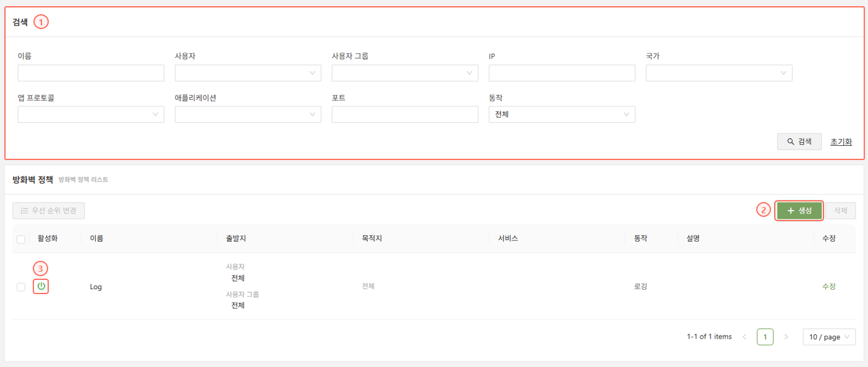Click the 초기화 reset link

click(x=841, y=141)
